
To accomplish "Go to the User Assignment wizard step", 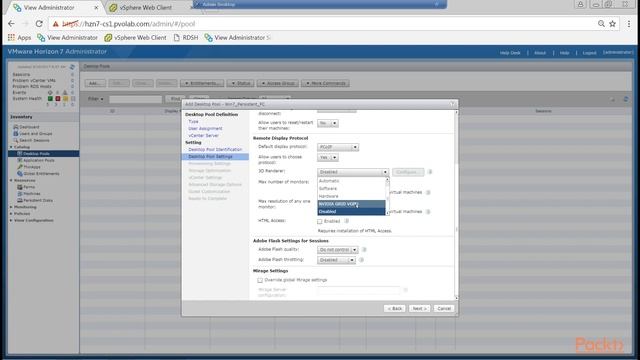I will coord(205,128).
